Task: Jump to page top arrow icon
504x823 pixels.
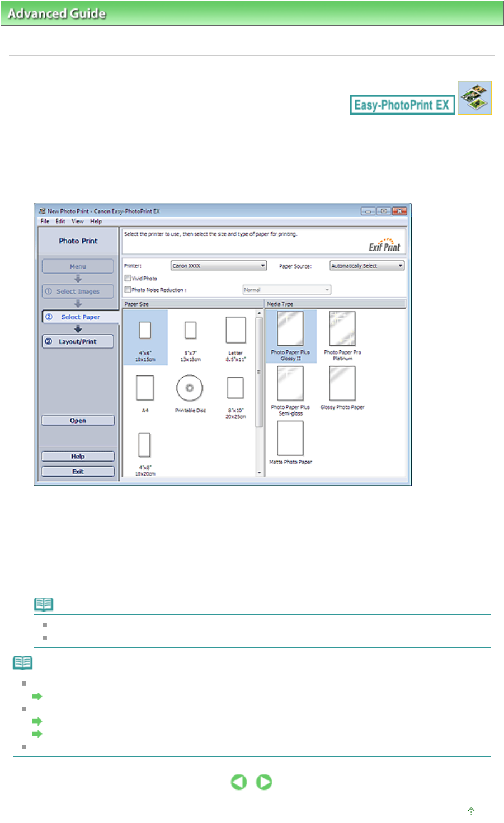Action: coord(471,811)
